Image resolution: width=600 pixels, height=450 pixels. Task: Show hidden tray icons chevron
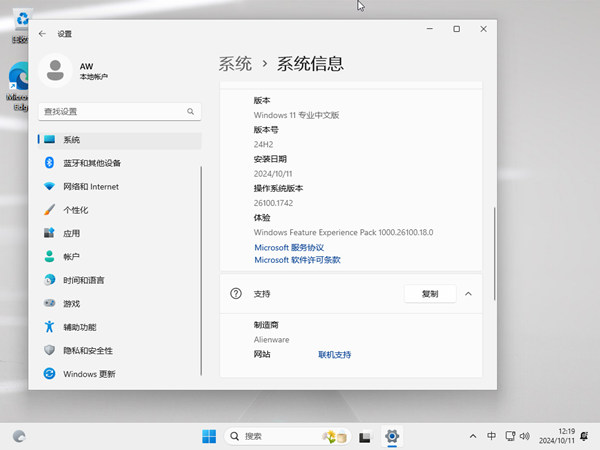[473, 436]
